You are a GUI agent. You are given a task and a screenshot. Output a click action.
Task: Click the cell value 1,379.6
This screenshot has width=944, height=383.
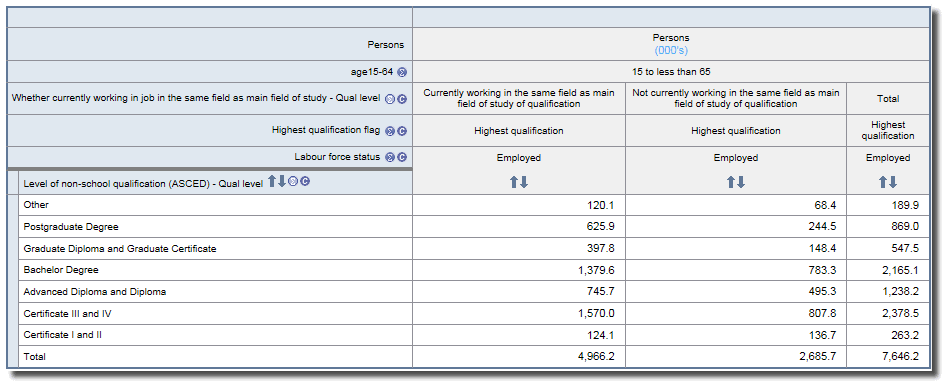(596, 270)
